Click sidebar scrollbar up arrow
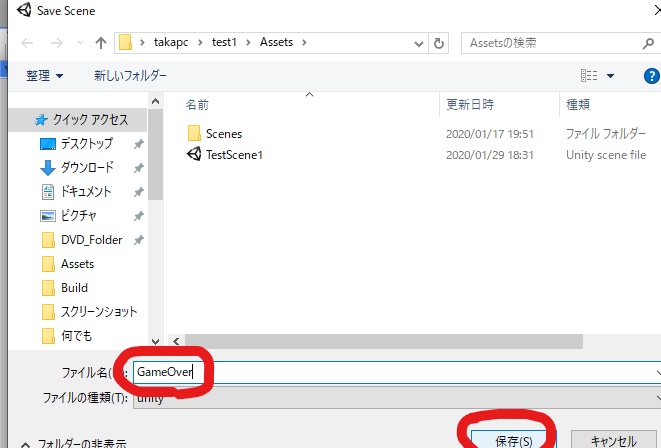Screen dimensions: 661x448 click(x=156, y=101)
